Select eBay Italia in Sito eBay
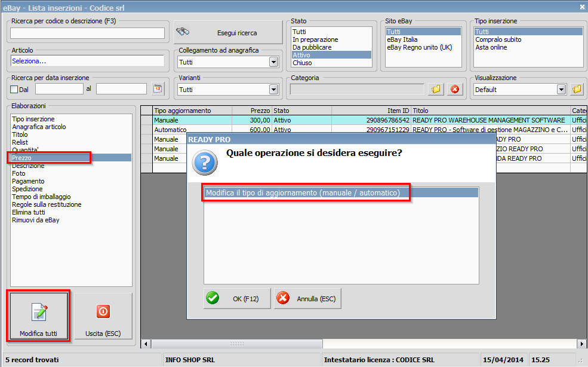 click(x=423, y=39)
